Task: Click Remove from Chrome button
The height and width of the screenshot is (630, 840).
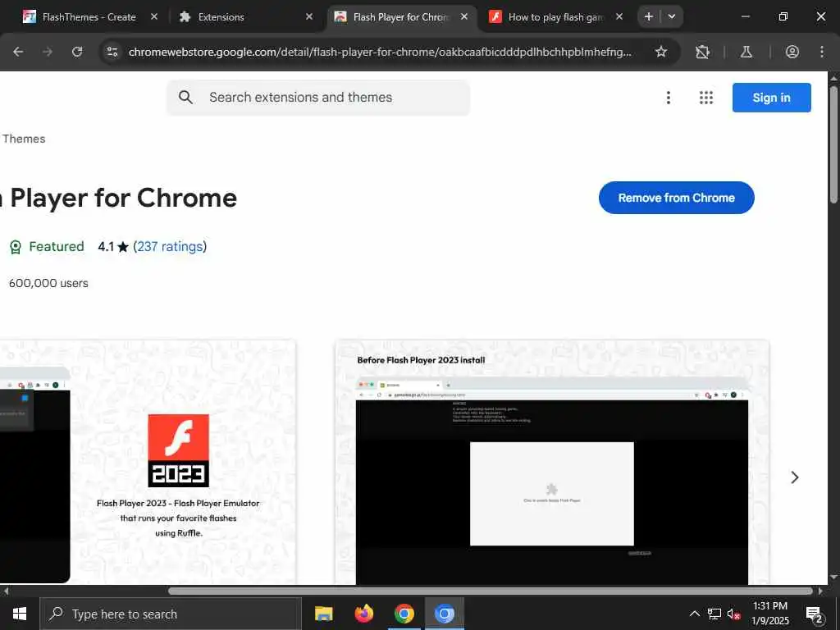Action: pyautogui.click(x=676, y=198)
